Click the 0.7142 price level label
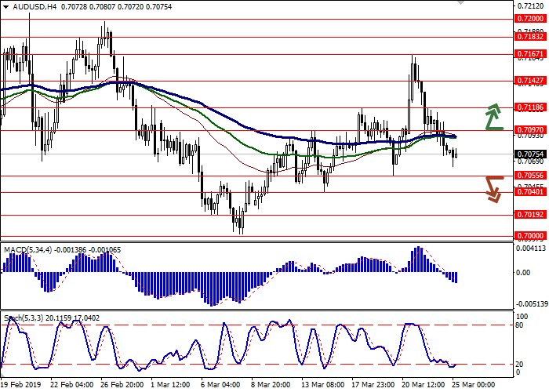 tap(529, 81)
